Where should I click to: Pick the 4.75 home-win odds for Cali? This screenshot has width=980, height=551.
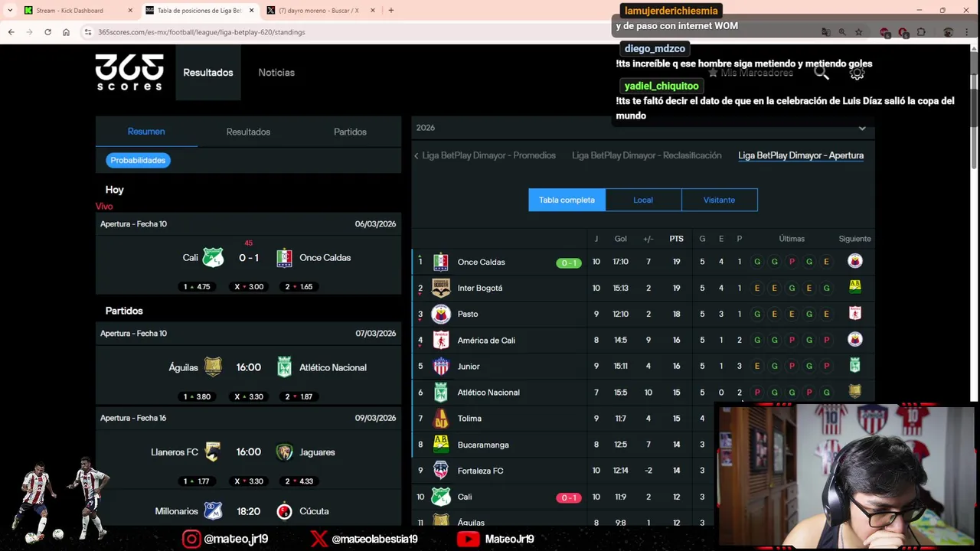click(197, 287)
